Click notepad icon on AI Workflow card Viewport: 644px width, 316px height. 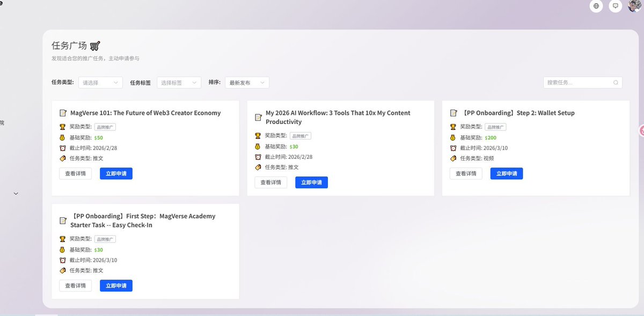[258, 117]
